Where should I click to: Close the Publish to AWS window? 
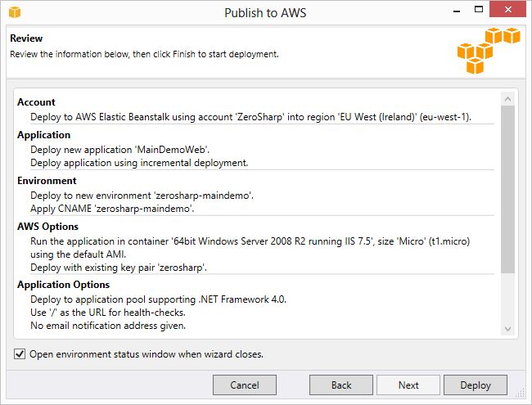508,9
